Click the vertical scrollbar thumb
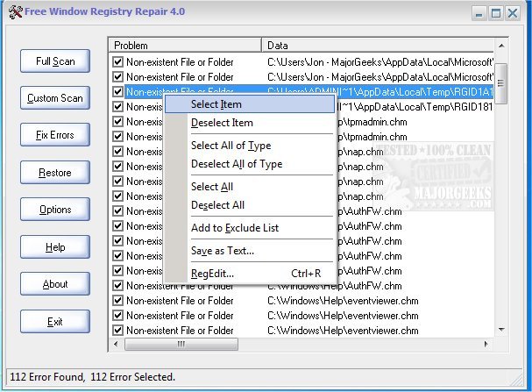Image resolution: width=532 pixels, height=392 pixels. point(501,83)
